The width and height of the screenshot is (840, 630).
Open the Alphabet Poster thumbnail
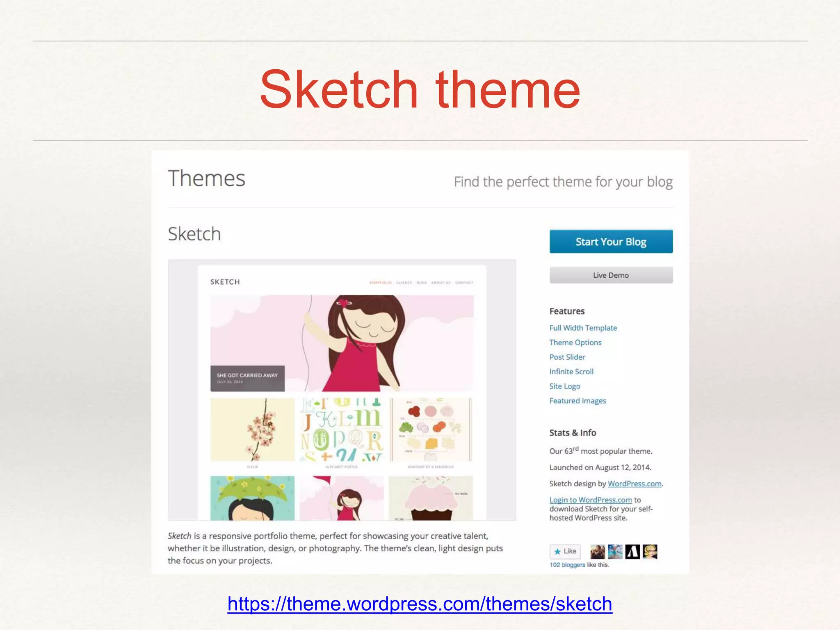click(341, 429)
